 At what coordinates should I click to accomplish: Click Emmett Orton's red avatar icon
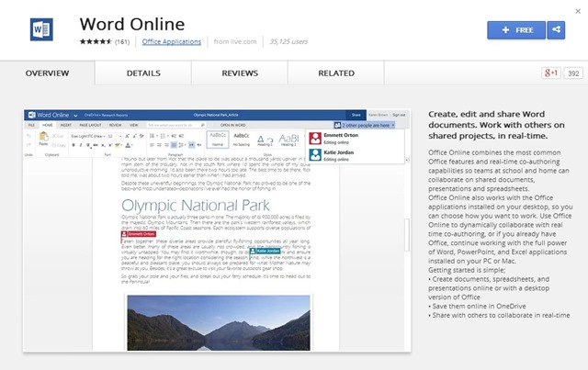click(315, 139)
